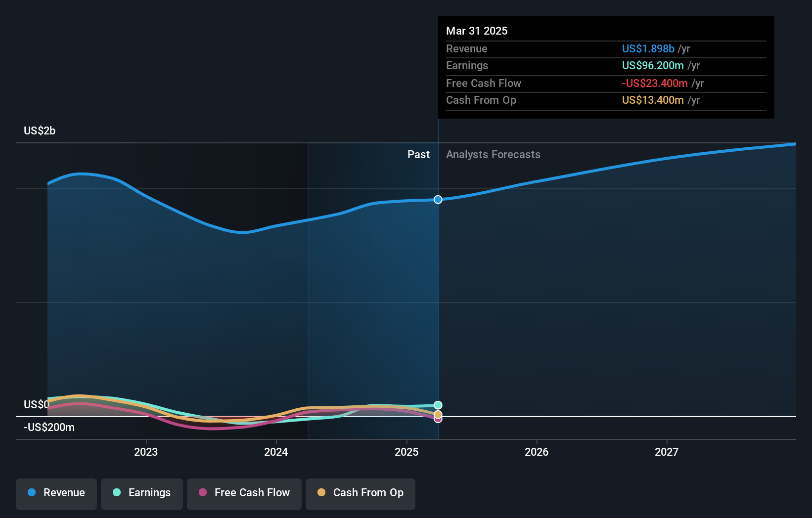
Task: Click the 2027 x-axis label
Action: click(x=667, y=452)
